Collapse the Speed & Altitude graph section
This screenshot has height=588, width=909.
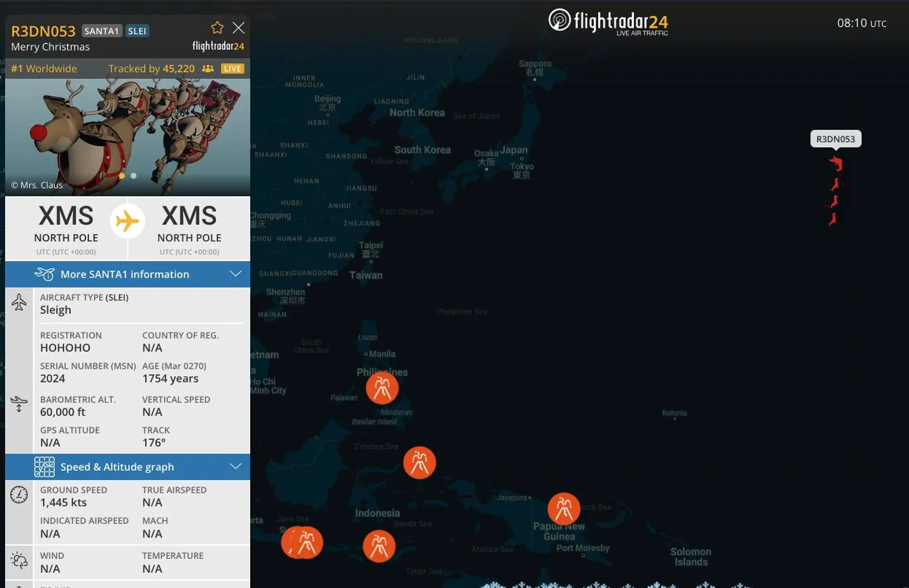tap(127, 467)
